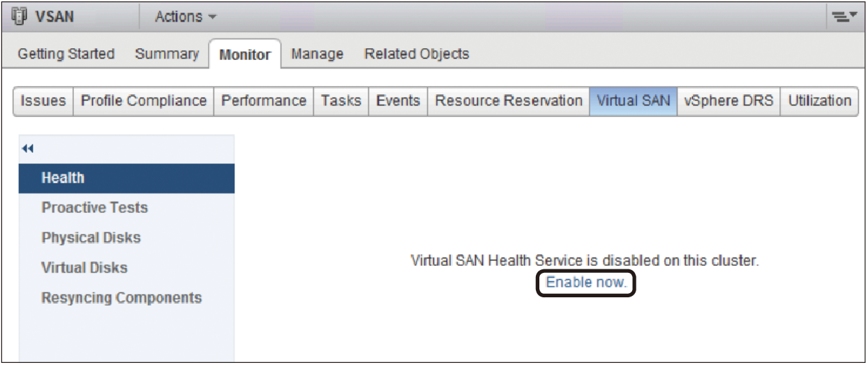This screenshot has height=365, width=868.
Task: Open the Events sub-tab
Action: [398, 100]
